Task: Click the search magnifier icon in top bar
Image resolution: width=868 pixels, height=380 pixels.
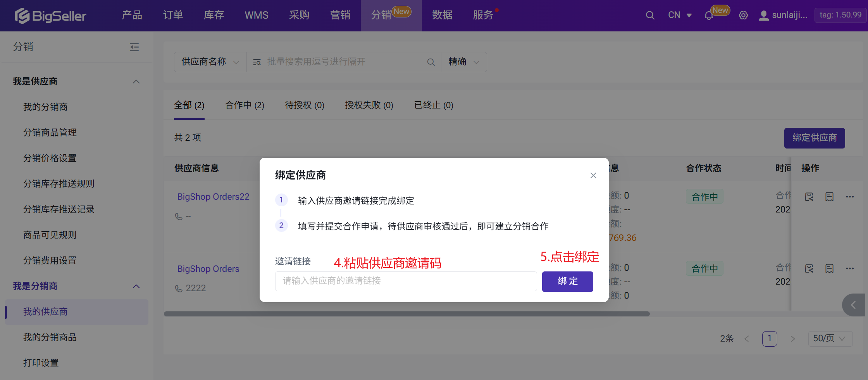Action: click(650, 16)
